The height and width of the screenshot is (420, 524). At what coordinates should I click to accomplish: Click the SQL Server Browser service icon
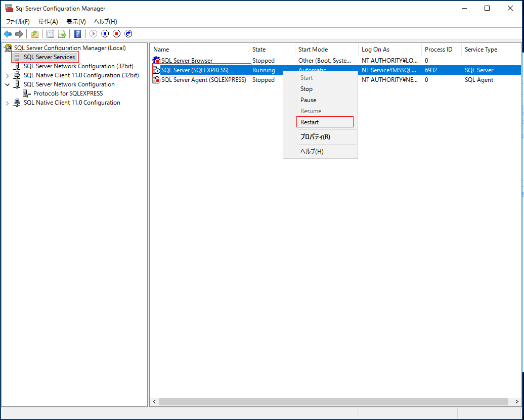point(156,61)
